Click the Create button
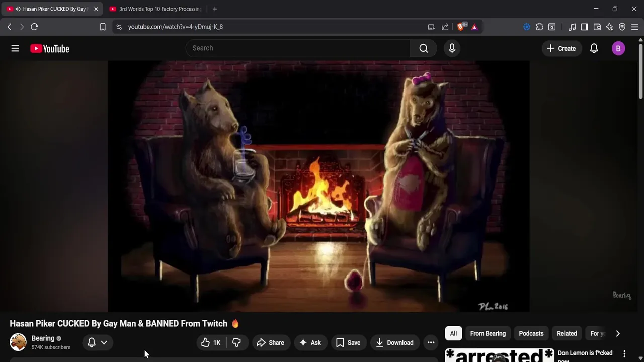The width and height of the screenshot is (644, 362). (561, 48)
